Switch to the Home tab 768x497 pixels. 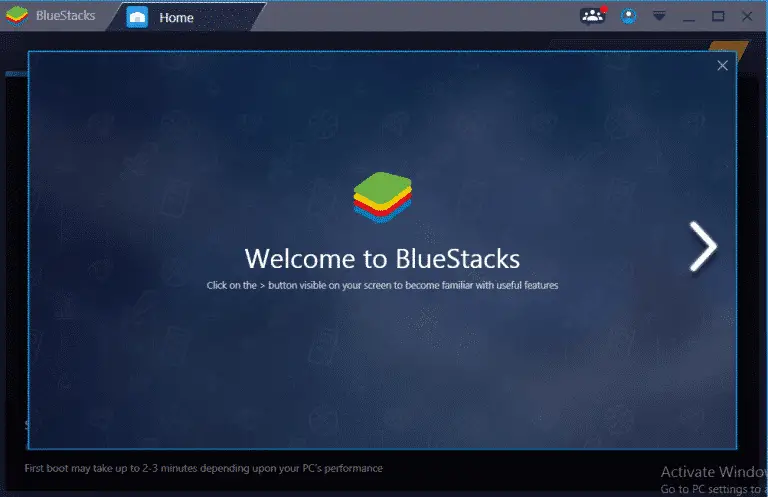tap(186, 18)
